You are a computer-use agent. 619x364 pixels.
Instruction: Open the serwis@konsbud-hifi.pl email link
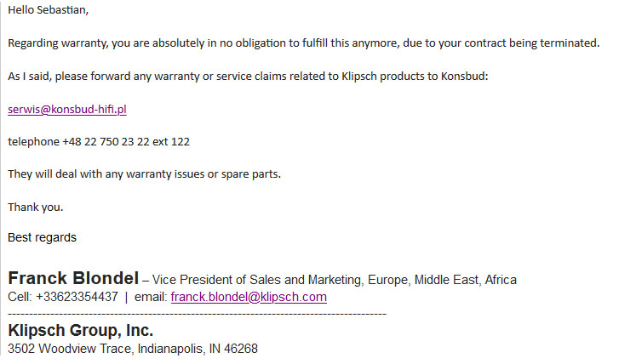(67, 109)
